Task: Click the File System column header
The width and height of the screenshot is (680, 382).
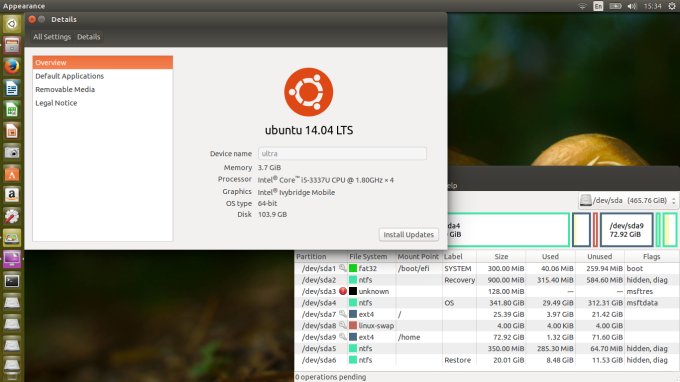Action: tap(372, 257)
